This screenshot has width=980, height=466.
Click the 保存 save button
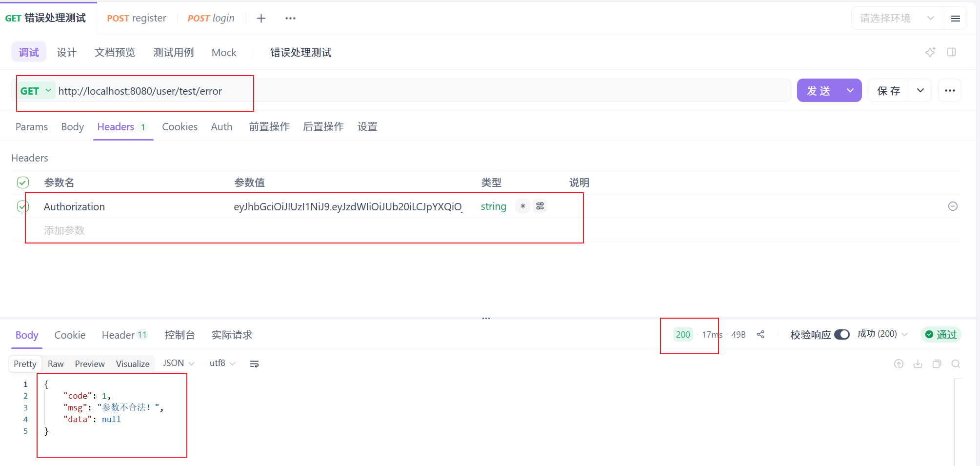pyautogui.click(x=888, y=91)
